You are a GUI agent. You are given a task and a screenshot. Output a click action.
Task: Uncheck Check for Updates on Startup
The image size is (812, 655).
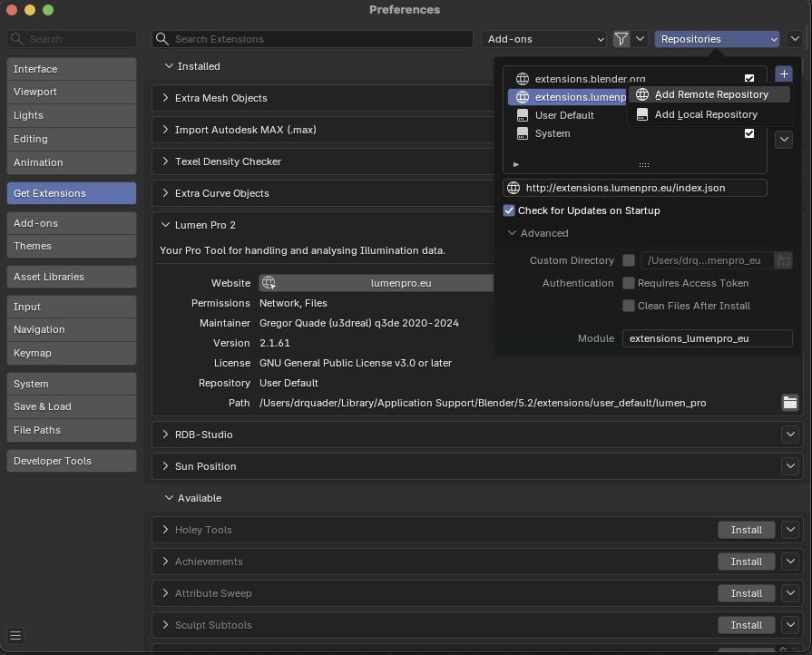coord(509,210)
